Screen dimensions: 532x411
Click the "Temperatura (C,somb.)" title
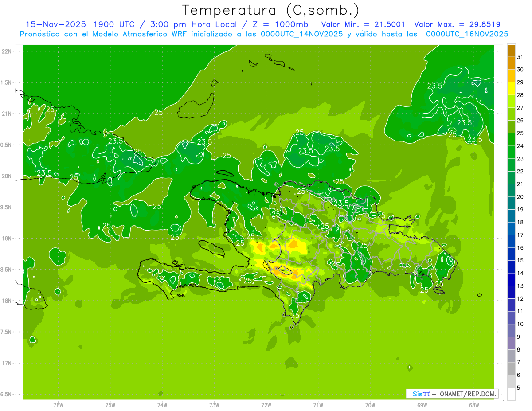(270, 10)
